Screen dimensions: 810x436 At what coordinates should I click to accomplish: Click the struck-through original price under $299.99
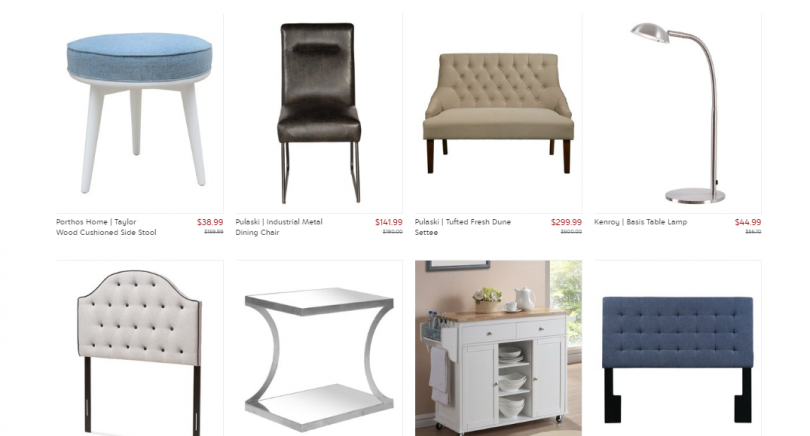point(571,232)
